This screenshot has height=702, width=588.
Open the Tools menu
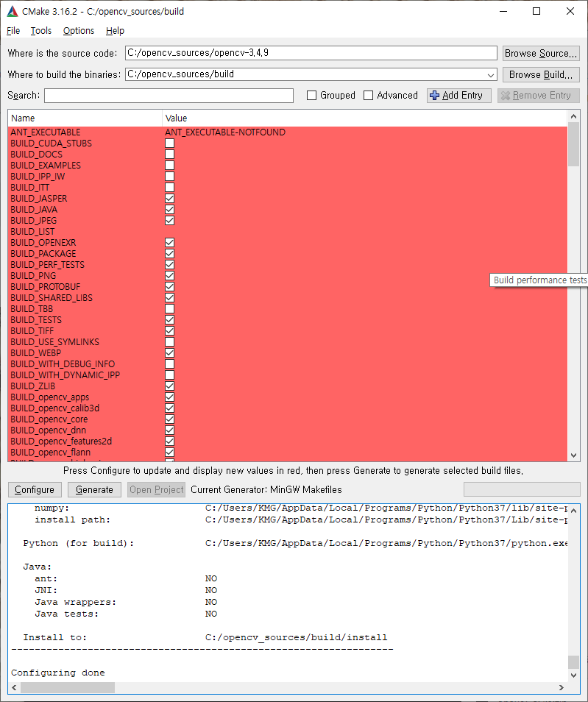pos(40,30)
